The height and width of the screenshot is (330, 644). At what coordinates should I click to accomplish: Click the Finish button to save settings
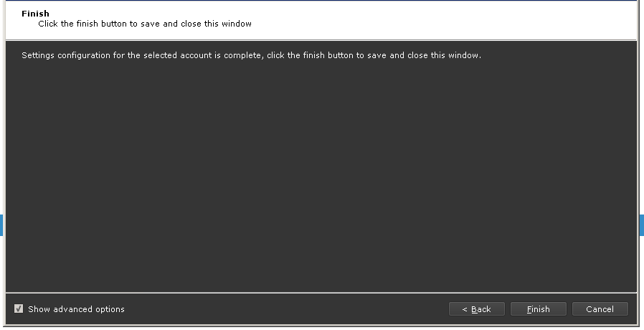tap(538, 309)
